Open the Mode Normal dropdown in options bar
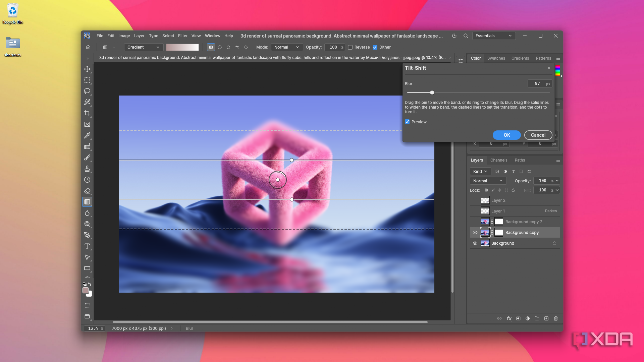Viewport: 644px width, 362px height. tap(287, 47)
